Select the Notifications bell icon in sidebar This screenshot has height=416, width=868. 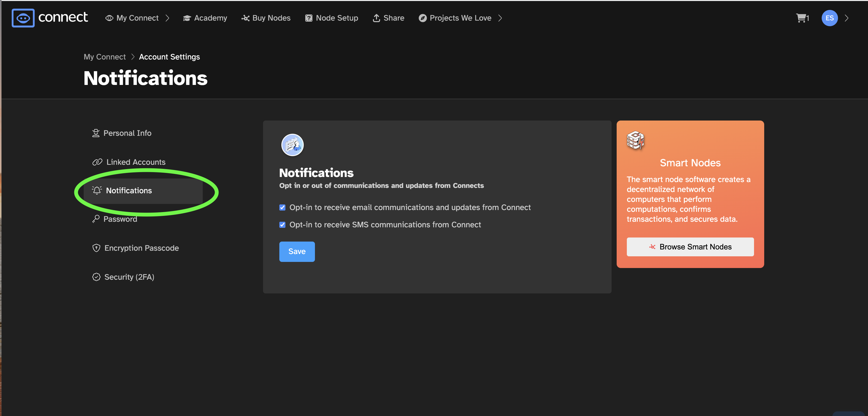[x=97, y=191]
